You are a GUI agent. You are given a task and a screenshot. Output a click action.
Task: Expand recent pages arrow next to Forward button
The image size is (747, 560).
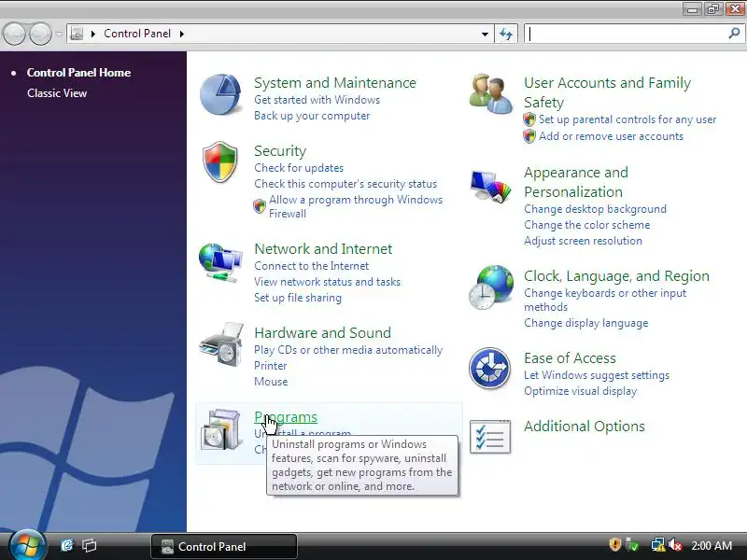[x=59, y=34]
